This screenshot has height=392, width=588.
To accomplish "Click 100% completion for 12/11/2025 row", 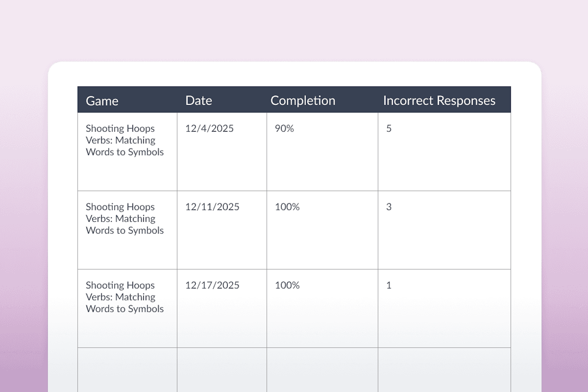I will tap(287, 207).
